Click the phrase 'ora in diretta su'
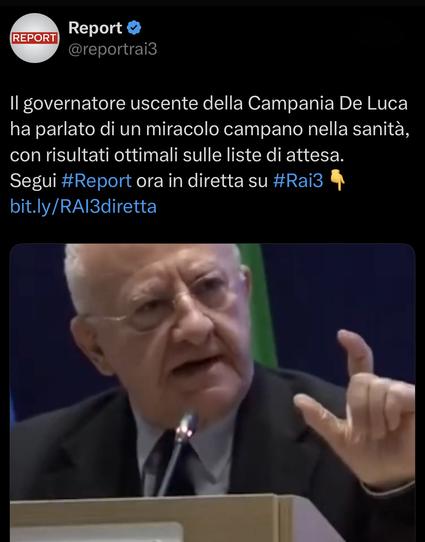The image size is (425, 542). pos(202,180)
